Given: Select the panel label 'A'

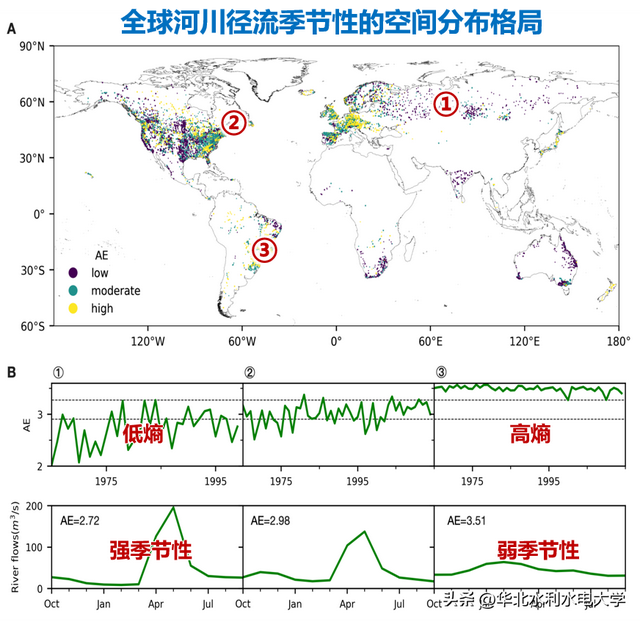Looking at the screenshot, I should click(x=11, y=29).
